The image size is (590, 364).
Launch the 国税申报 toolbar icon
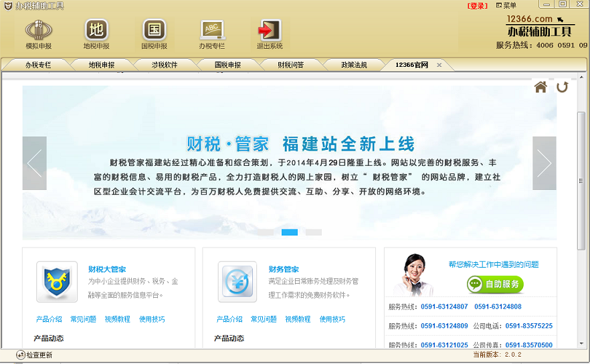click(x=154, y=31)
